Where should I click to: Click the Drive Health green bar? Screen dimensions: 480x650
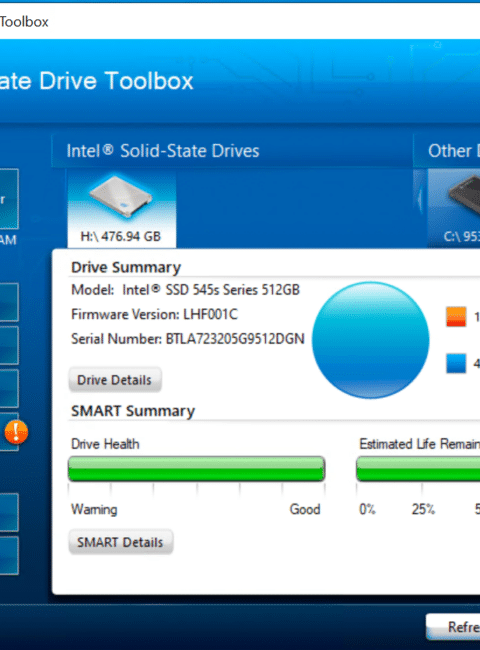point(196,469)
